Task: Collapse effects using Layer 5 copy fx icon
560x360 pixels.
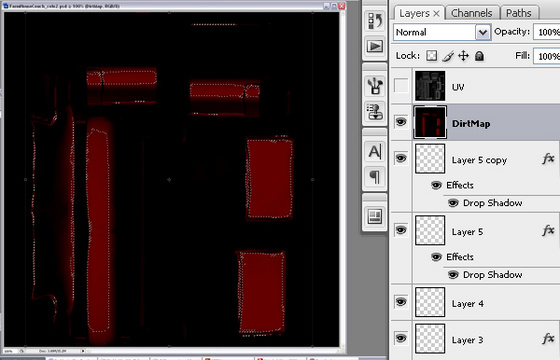Action: (x=548, y=158)
